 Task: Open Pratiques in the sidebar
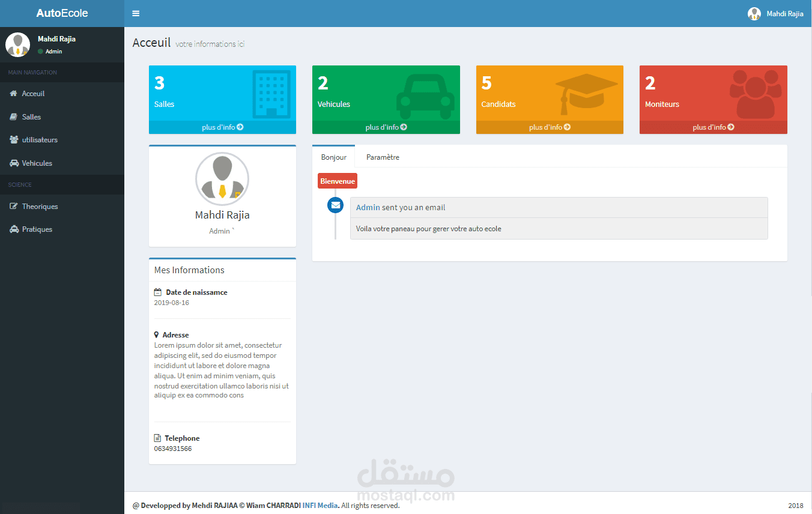(x=62, y=229)
